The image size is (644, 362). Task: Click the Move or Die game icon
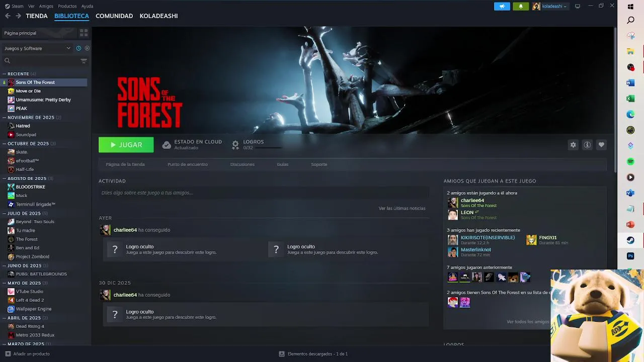pyautogui.click(x=11, y=91)
